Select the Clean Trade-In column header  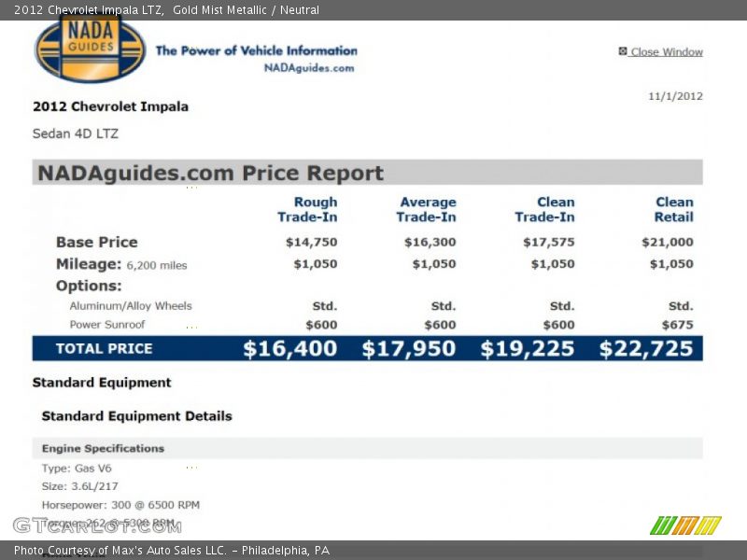[545, 210]
